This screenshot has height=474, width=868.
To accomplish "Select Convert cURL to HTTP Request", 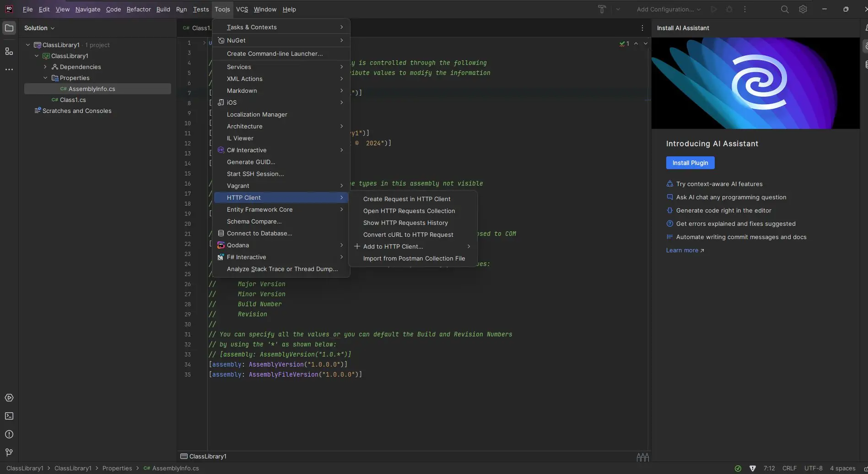I will click(408, 234).
